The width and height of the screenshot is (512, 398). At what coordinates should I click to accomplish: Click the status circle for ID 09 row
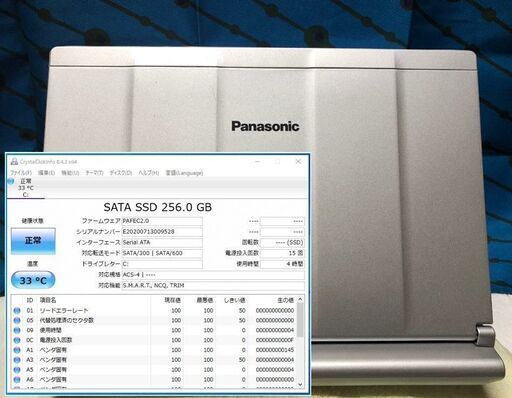(x=17, y=330)
